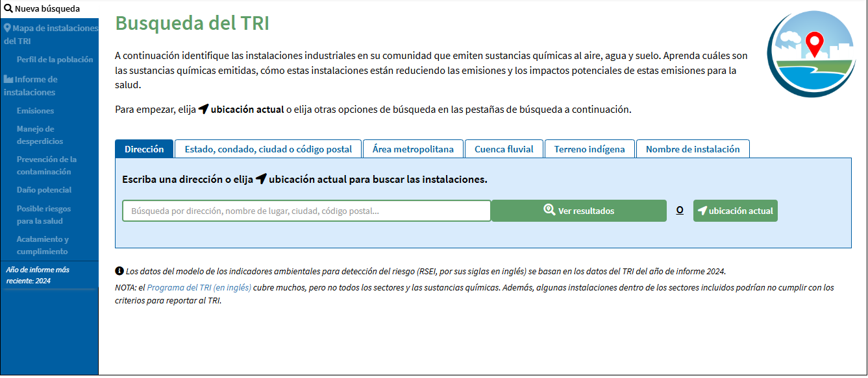The image size is (868, 378).
Task: Switch to Estado, condado, ciudad o código postal tab
Action: tap(268, 148)
